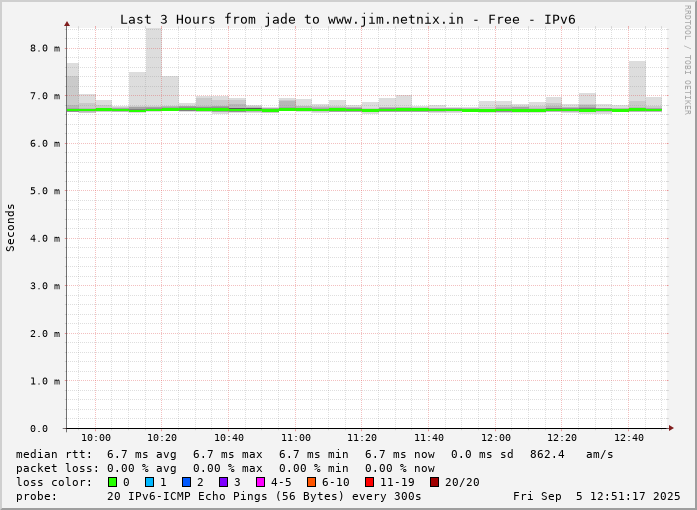The height and width of the screenshot is (510, 697).
Task: Click the 7.0 m y-axis label
Action: 45,96
